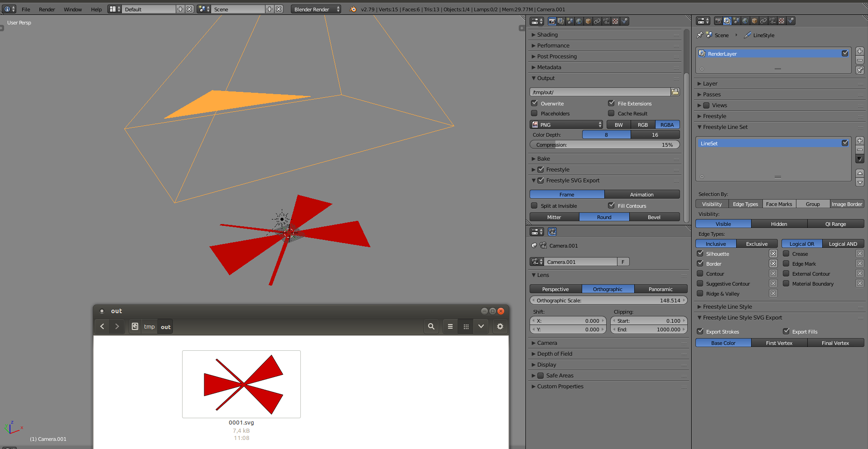
Task: Open the Render properties tab icon in the left panel
Action: click(552, 21)
